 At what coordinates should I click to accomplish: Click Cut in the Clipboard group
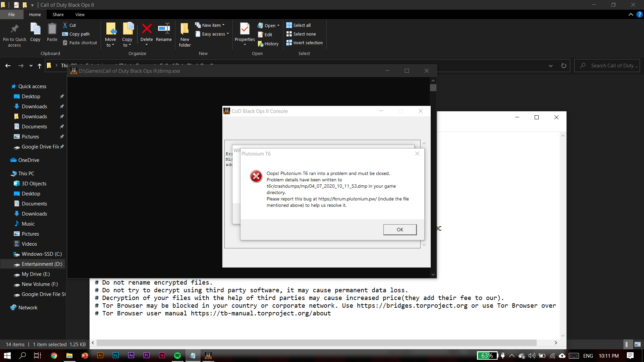click(x=69, y=25)
